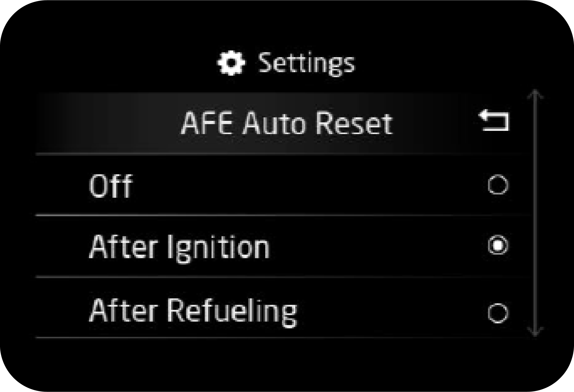Tap the cog symbol left of Settings
Image resolution: width=574 pixels, height=392 pixels.
click(x=231, y=62)
